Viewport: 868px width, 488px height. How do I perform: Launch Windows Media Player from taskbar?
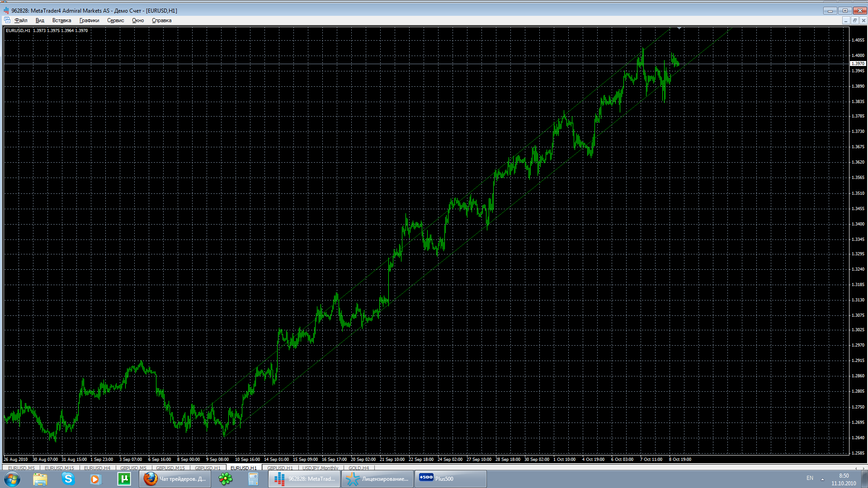click(95, 479)
